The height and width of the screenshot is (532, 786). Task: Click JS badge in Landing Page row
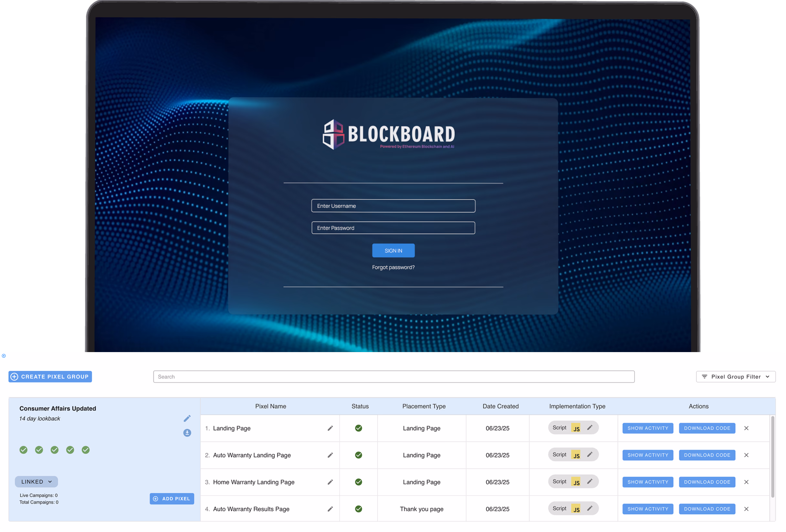(576, 428)
